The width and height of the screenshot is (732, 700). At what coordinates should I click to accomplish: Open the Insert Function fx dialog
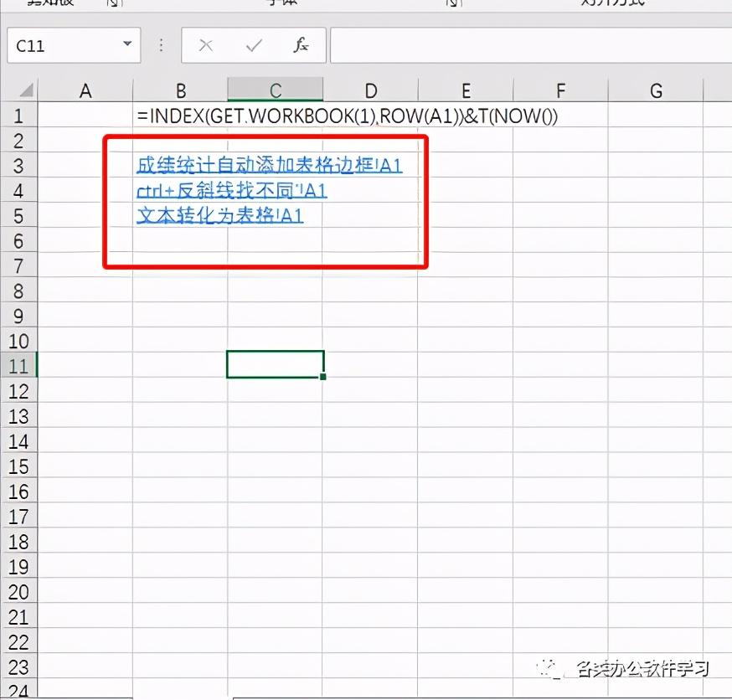pos(301,45)
